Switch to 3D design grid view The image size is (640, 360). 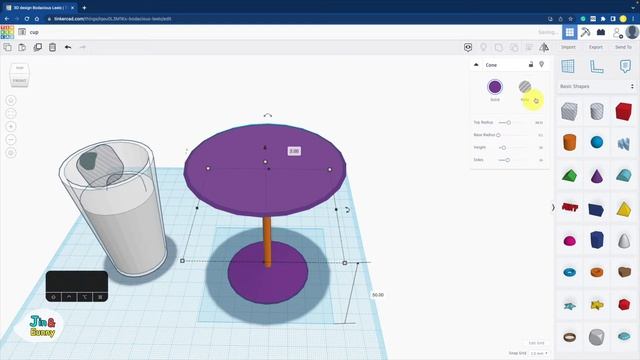click(569, 32)
